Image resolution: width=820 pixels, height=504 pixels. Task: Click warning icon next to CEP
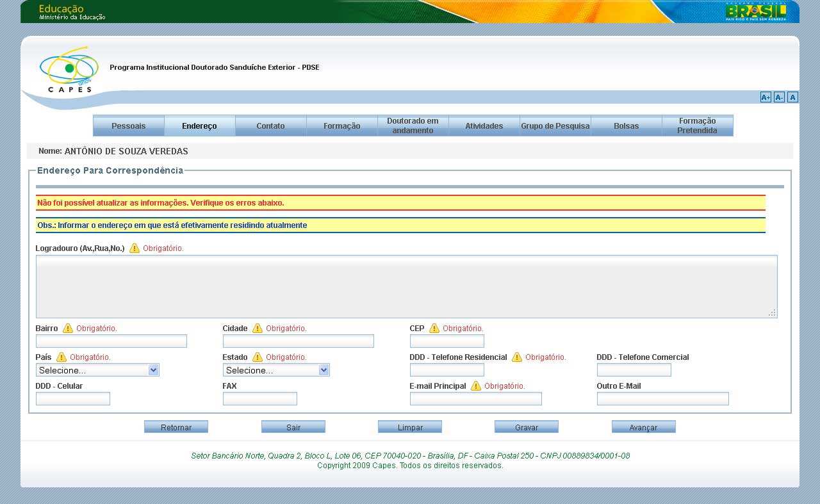[434, 328]
